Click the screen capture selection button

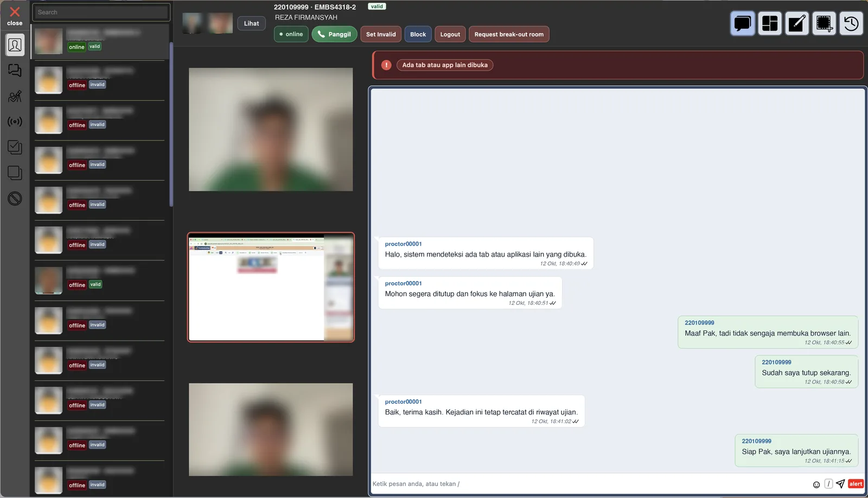[x=824, y=23]
